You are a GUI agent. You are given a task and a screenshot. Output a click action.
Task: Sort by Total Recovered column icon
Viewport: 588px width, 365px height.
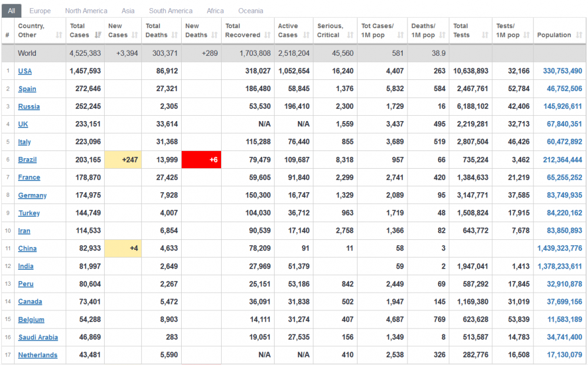coord(268,35)
